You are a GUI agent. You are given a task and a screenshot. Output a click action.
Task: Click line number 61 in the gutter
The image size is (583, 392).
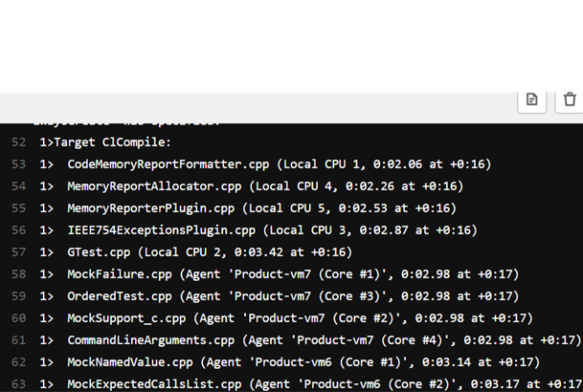point(19,340)
